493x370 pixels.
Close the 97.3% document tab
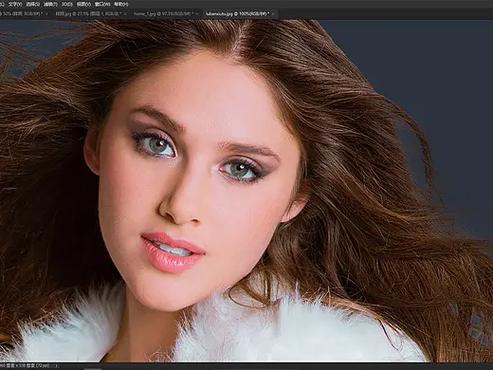[x=197, y=14]
